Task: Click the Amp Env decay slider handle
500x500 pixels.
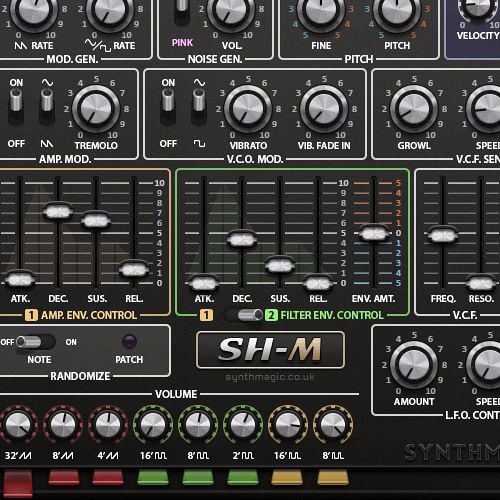Action: (x=58, y=211)
